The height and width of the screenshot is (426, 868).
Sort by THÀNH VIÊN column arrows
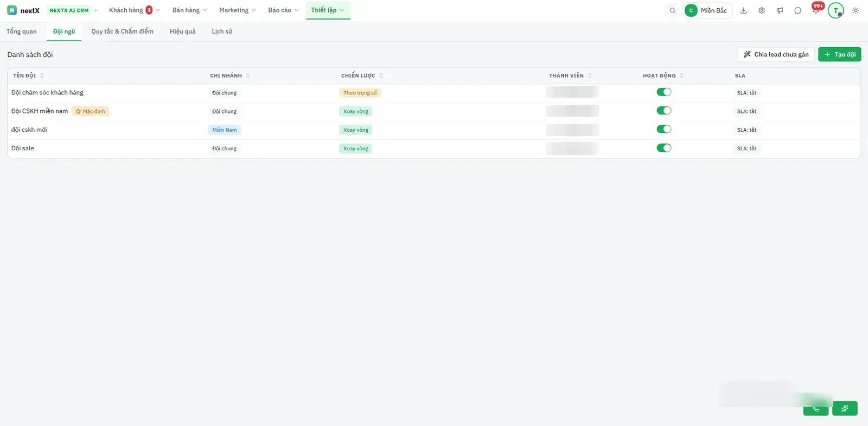[590, 75]
